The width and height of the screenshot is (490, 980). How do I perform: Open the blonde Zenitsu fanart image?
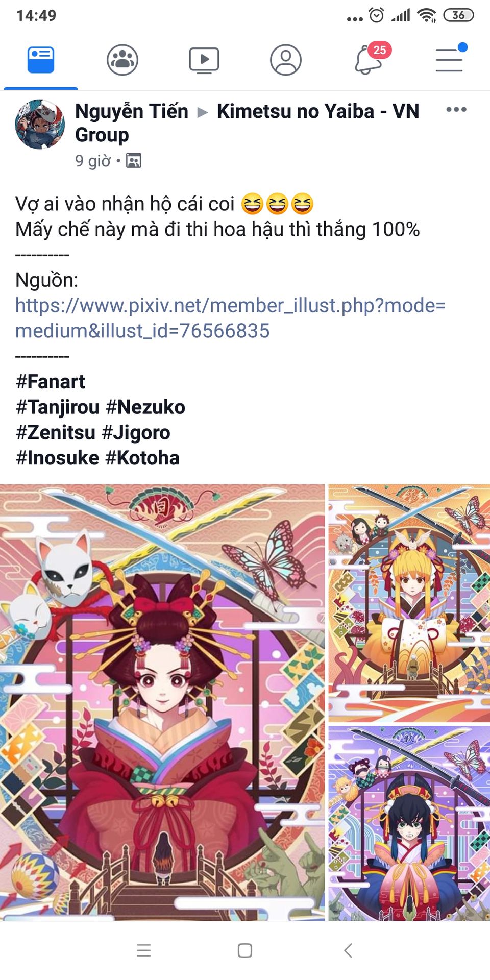[x=409, y=603]
